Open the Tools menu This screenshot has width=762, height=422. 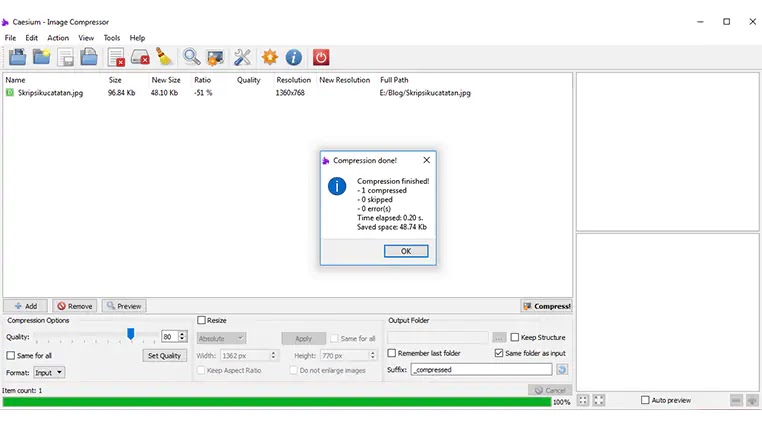pos(112,37)
